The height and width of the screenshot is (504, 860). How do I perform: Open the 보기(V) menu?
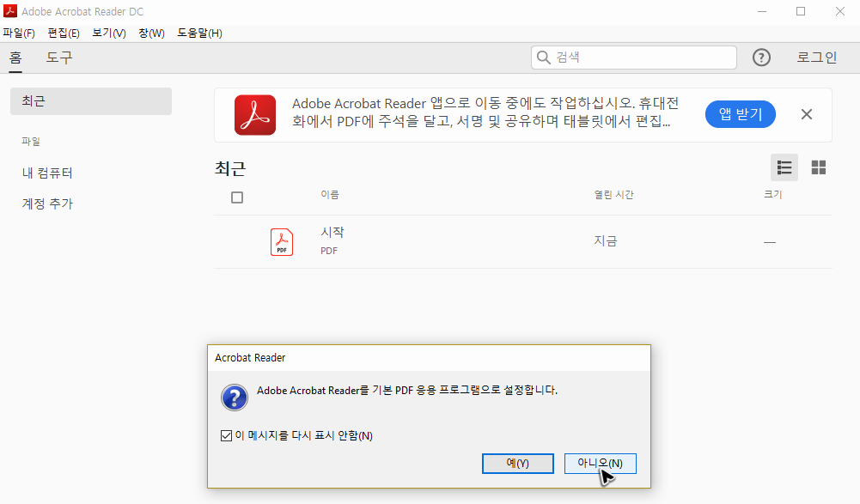[108, 33]
